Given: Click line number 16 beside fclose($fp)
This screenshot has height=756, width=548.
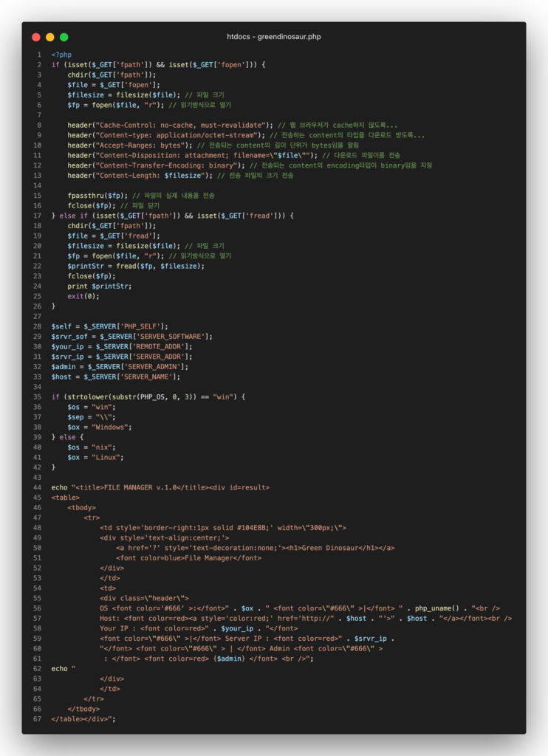Looking at the screenshot, I should coord(37,205).
